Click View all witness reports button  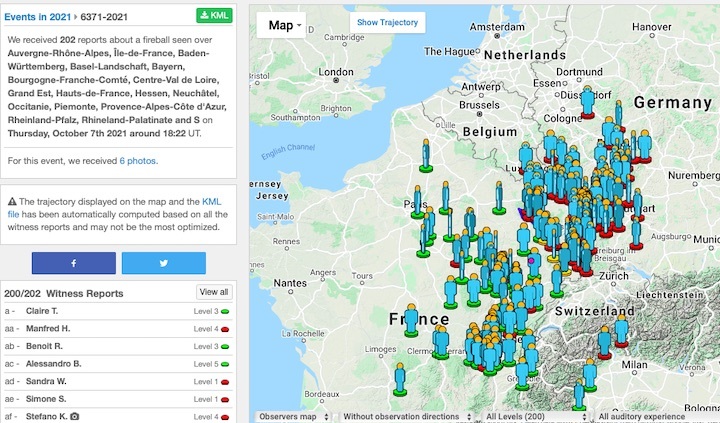click(x=214, y=292)
